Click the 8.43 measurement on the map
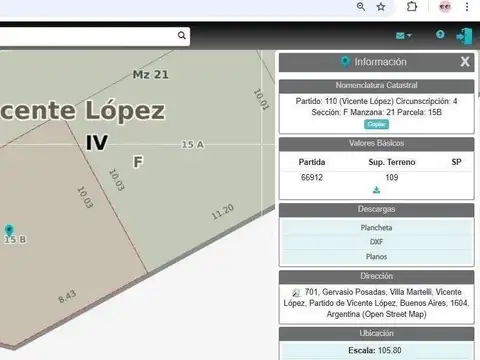 67,296
